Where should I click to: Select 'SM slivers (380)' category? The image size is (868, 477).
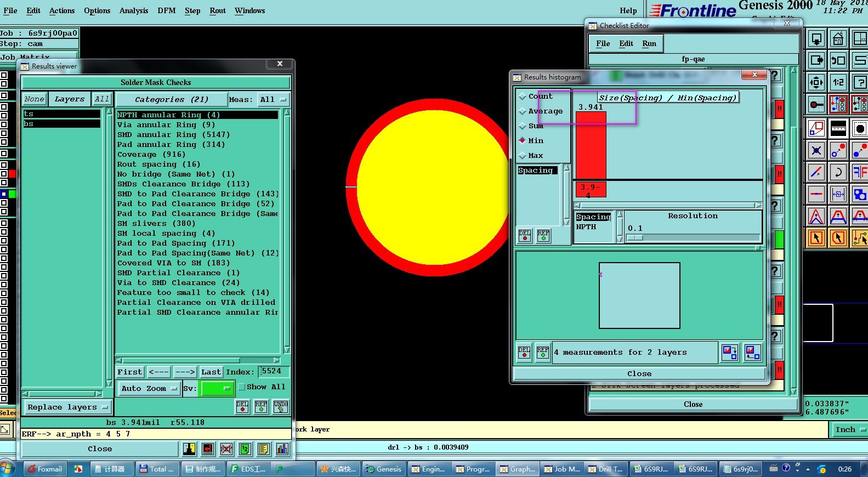(156, 224)
